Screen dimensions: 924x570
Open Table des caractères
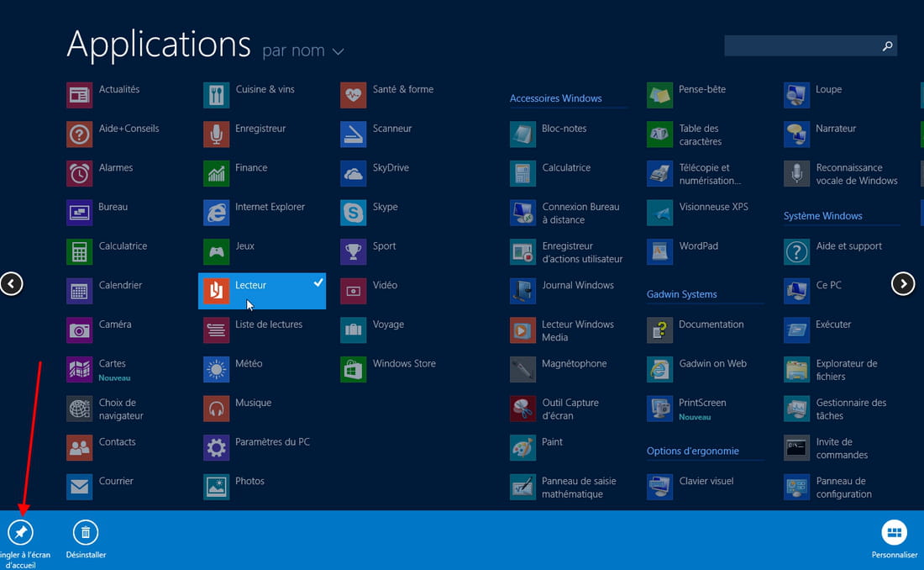pos(685,135)
